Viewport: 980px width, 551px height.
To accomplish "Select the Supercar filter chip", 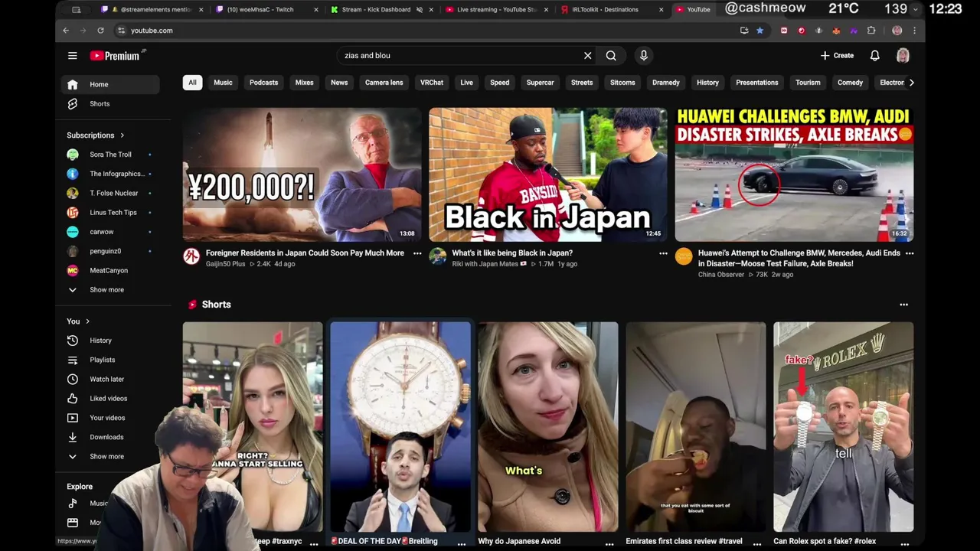I will coord(540,83).
